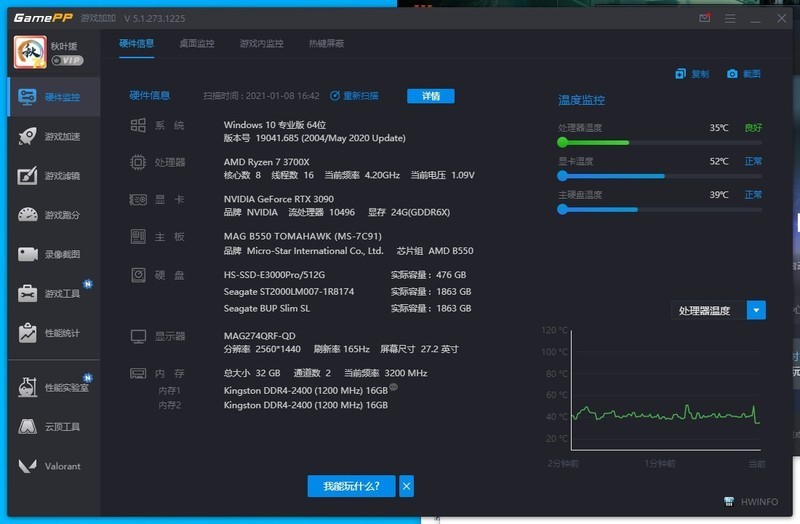This screenshot has width=800, height=524.
Task: Click the 温度监控 heading
Action: tap(582, 100)
